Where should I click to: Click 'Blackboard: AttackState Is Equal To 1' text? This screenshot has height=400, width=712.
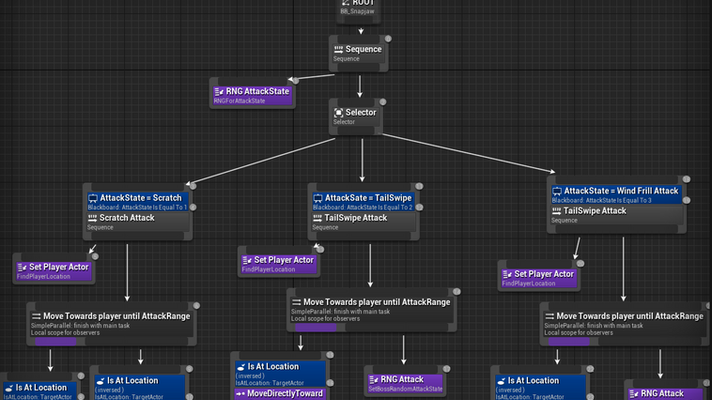coord(137,207)
